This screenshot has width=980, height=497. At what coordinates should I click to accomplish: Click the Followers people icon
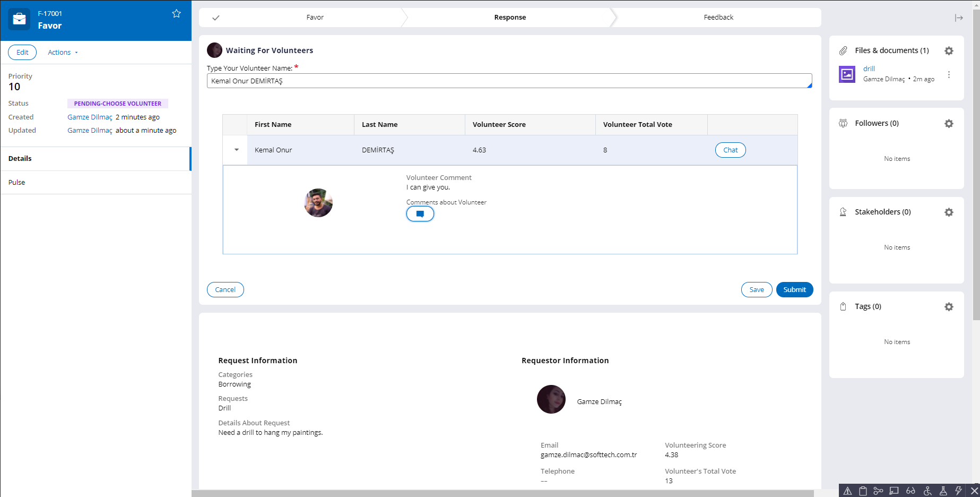(843, 124)
